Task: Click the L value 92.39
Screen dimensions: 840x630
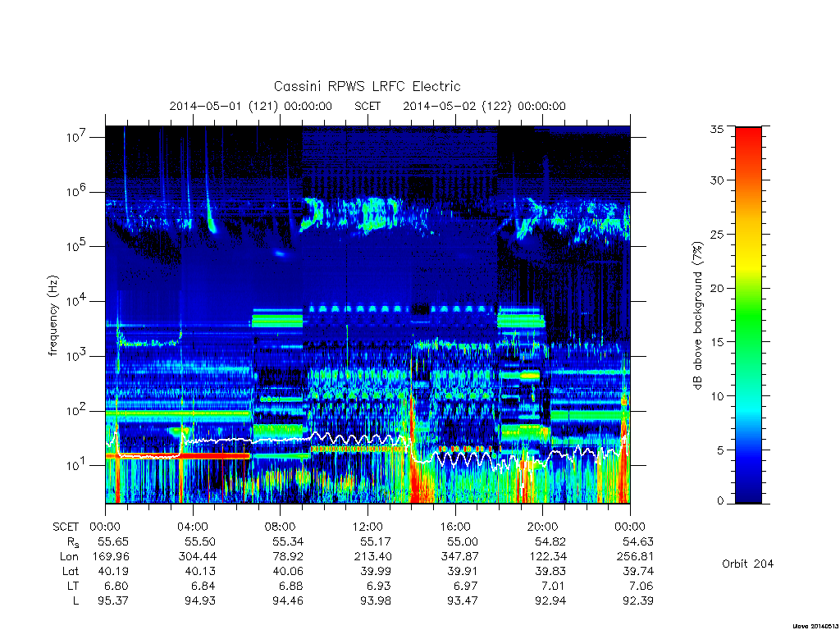Action: 637,600
